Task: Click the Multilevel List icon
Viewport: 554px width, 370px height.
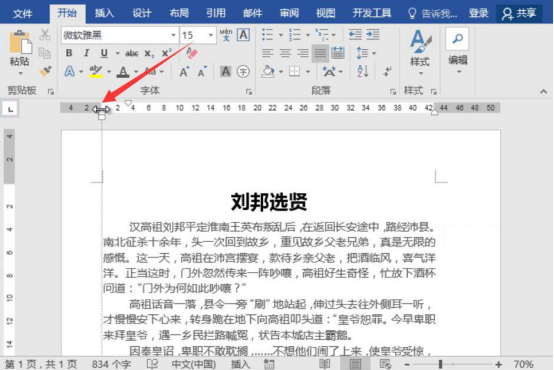Action: pyautogui.click(x=322, y=35)
